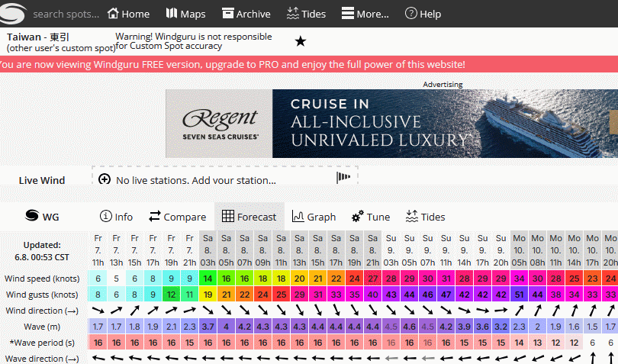Click wind direction arrow for Su 20h
This screenshot has width=618, height=364.
pyautogui.click(x=501, y=311)
